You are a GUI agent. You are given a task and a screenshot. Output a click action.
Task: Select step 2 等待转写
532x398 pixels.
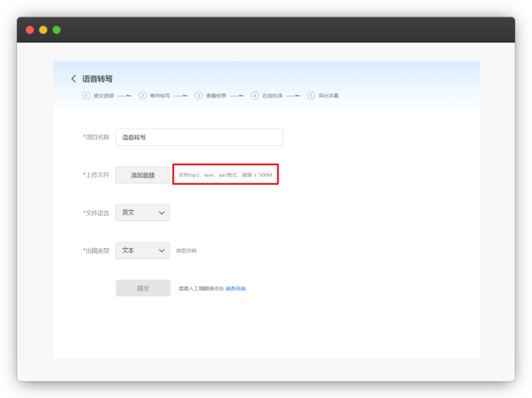(x=154, y=96)
